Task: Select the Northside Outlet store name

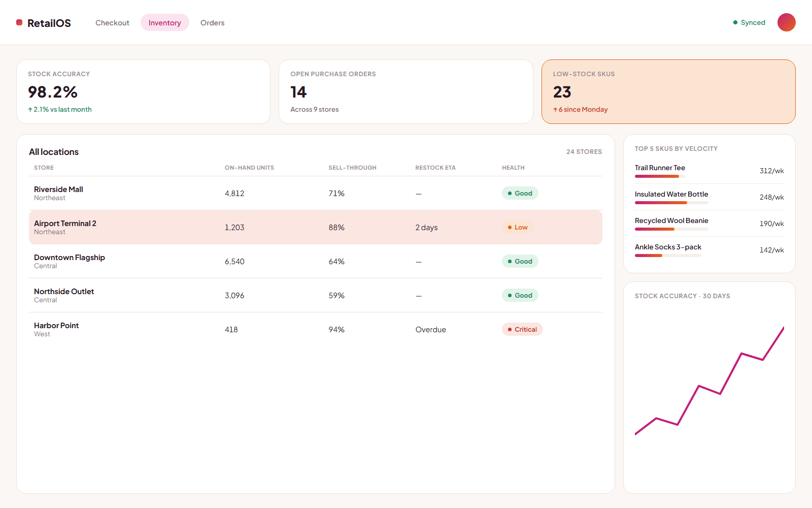Action: (x=64, y=291)
